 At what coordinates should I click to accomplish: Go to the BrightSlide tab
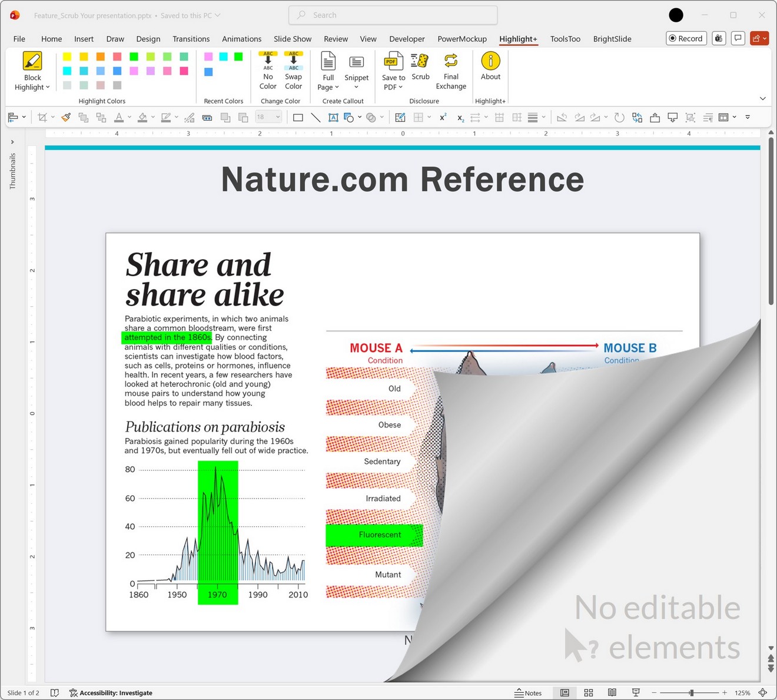tap(612, 39)
